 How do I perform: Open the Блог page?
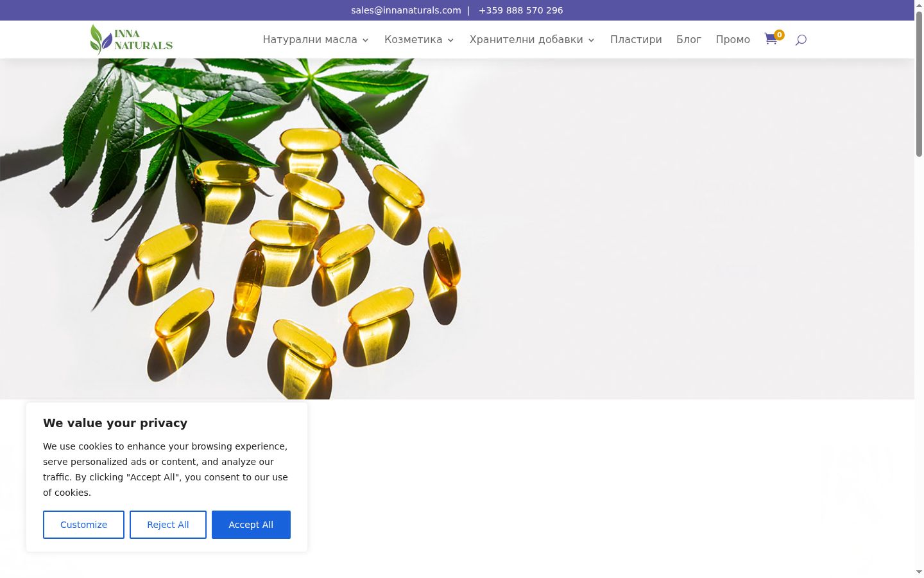689,39
